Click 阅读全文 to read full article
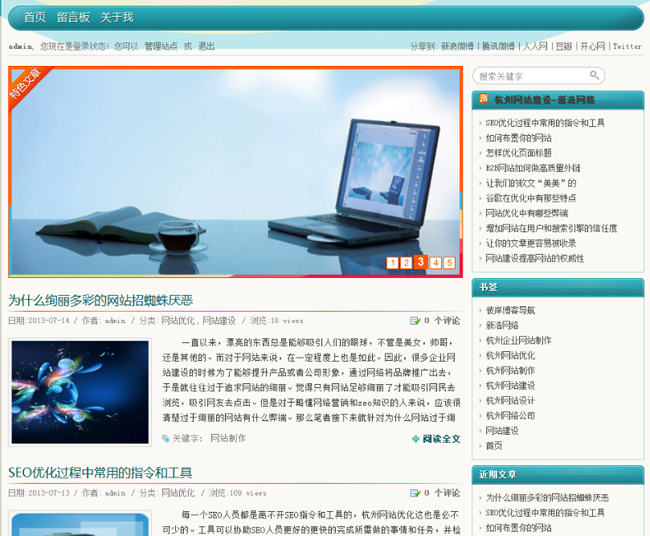This screenshot has height=536, width=650. click(x=441, y=439)
